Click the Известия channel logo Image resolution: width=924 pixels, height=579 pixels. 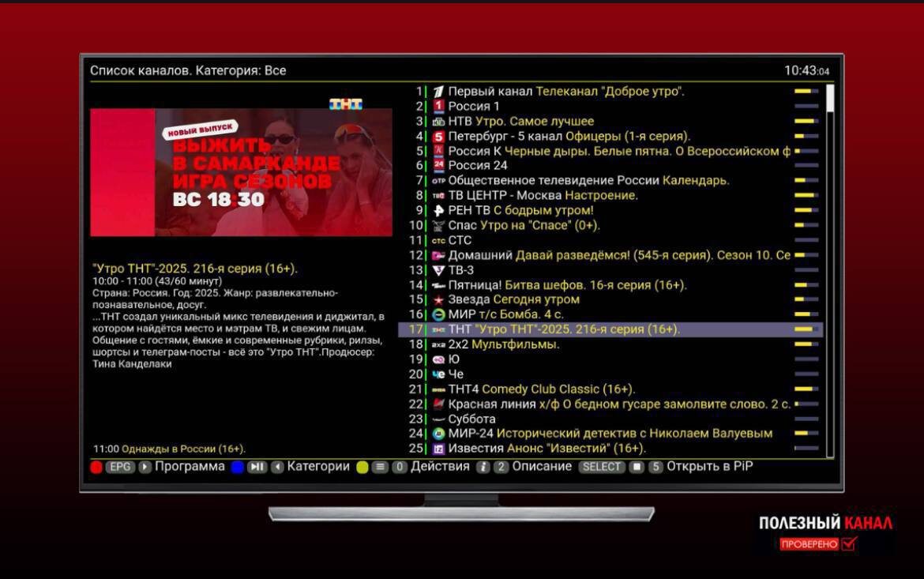[x=438, y=449]
